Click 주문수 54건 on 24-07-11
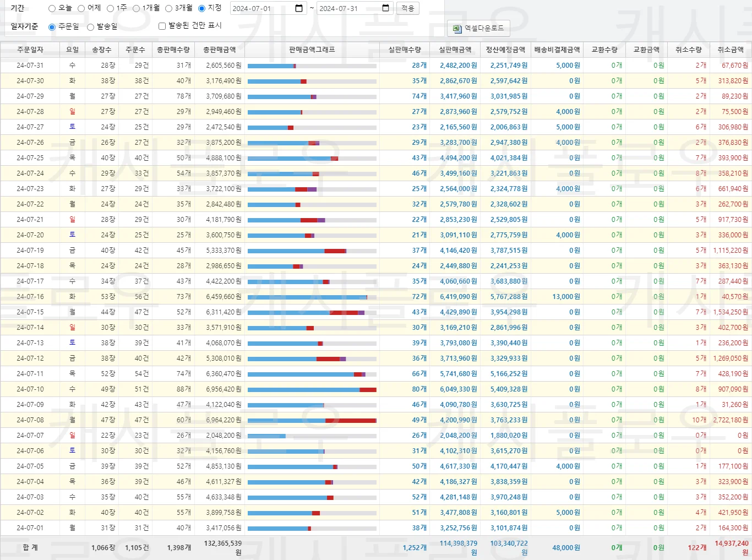752x560 pixels. coord(141,373)
